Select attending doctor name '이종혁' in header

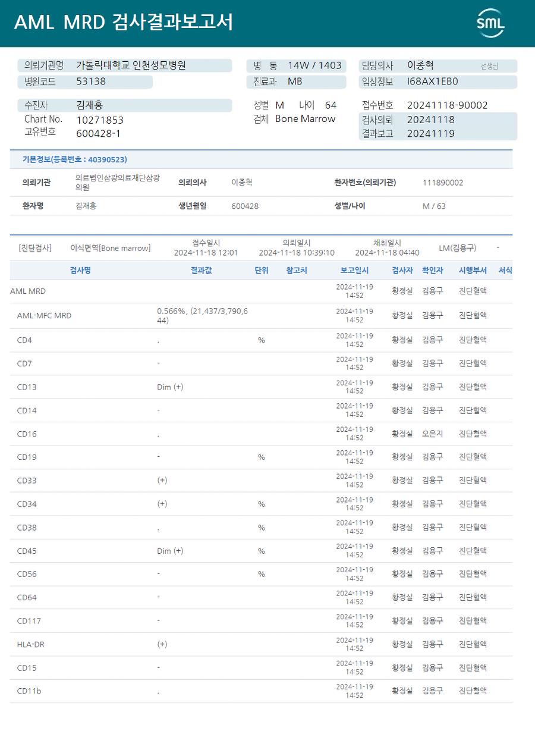[x=420, y=65]
